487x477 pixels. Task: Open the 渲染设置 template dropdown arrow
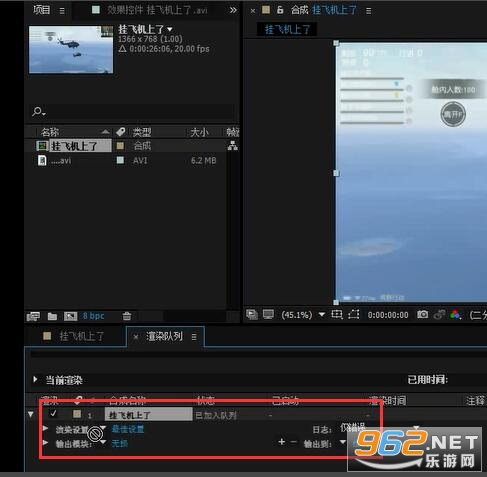103,428
